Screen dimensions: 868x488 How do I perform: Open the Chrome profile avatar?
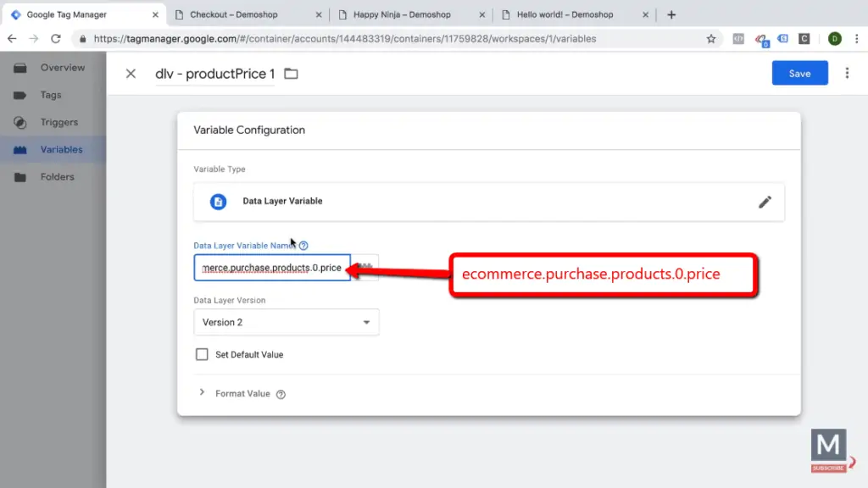(834, 39)
